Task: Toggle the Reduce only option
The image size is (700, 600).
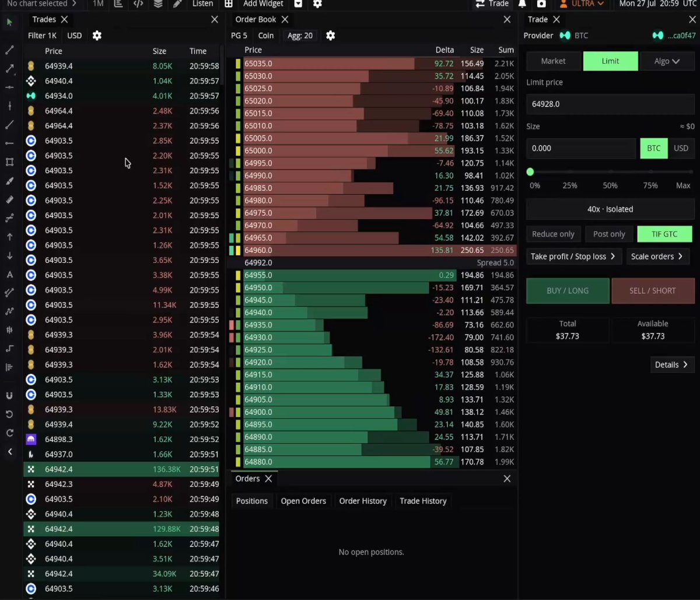Action: [x=553, y=234]
